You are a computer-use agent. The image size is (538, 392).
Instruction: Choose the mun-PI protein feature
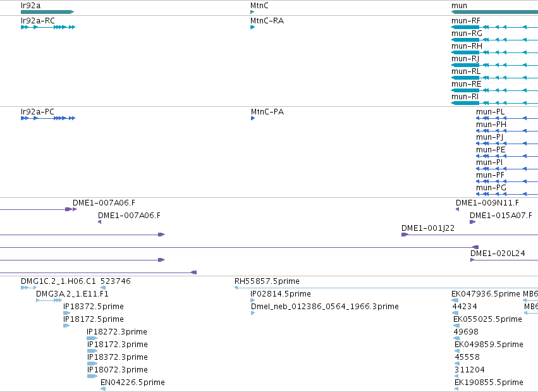coord(507,169)
